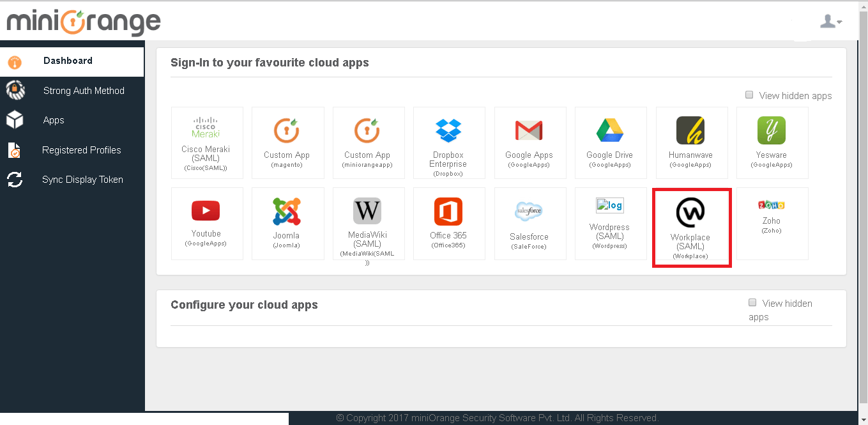The width and height of the screenshot is (868, 425).
Task: Select the Office 365 app icon
Action: (449, 222)
